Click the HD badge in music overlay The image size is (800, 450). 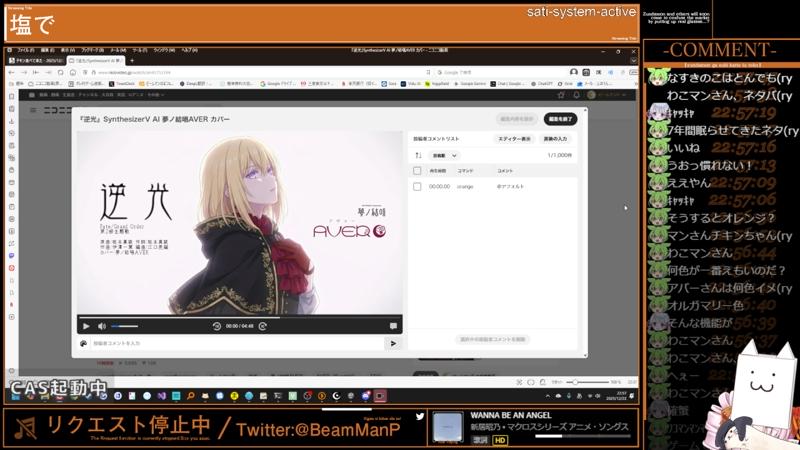pyautogui.click(x=499, y=440)
